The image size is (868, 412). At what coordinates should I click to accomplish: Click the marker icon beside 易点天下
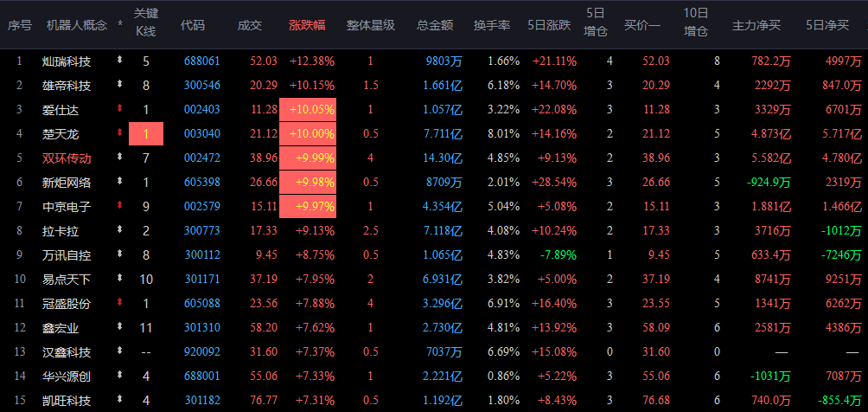click(x=119, y=279)
